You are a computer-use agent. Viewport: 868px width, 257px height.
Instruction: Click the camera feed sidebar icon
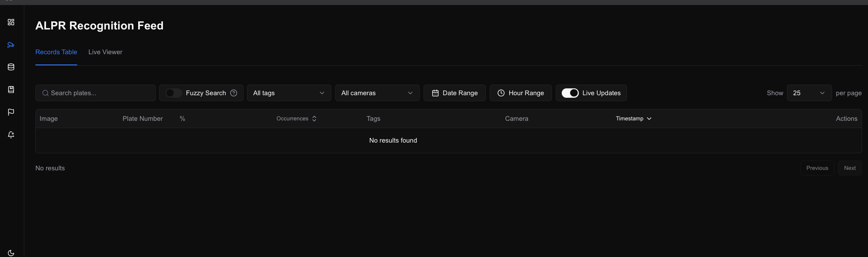pos(11,45)
